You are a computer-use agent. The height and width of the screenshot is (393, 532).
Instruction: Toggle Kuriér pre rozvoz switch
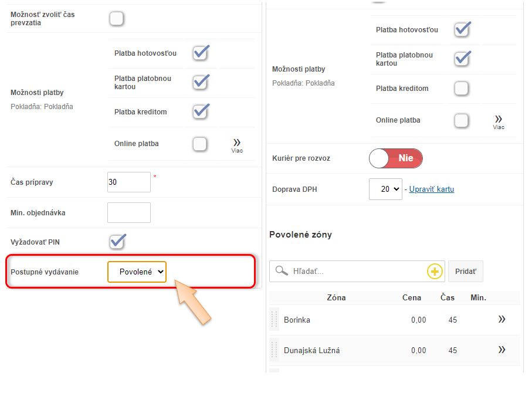click(x=395, y=158)
